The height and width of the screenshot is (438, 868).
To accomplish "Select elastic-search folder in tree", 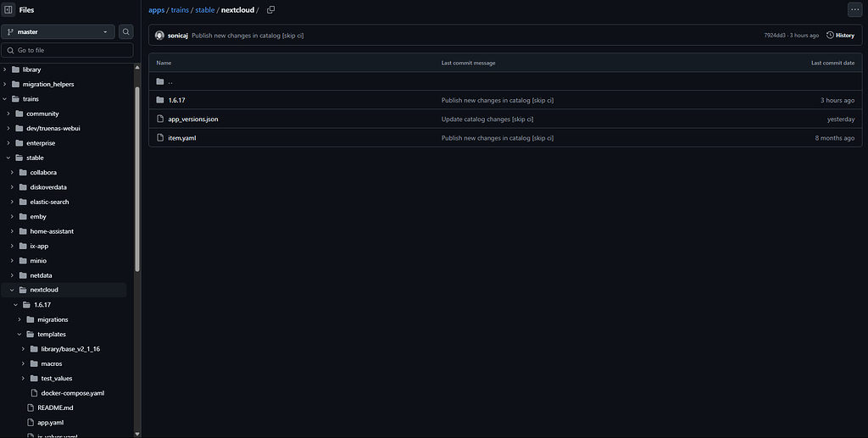I will [x=49, y=202].
